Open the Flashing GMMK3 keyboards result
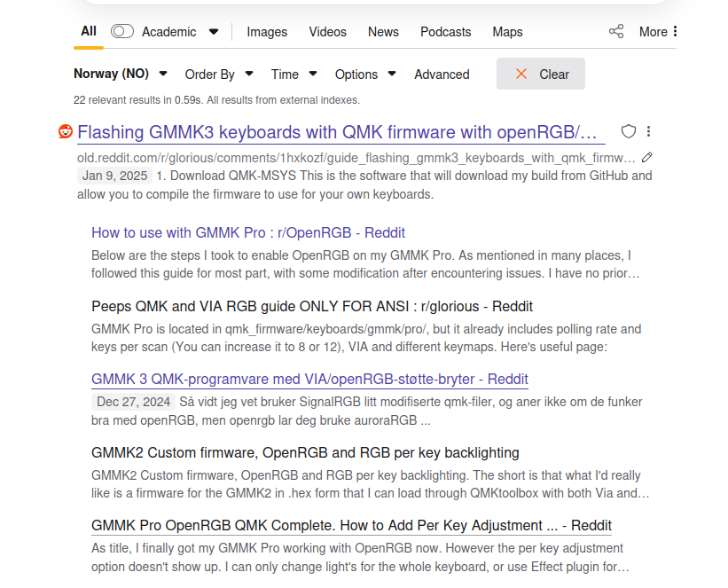The width and height of the screenshot is (728, 588). [x=337, y=133]
